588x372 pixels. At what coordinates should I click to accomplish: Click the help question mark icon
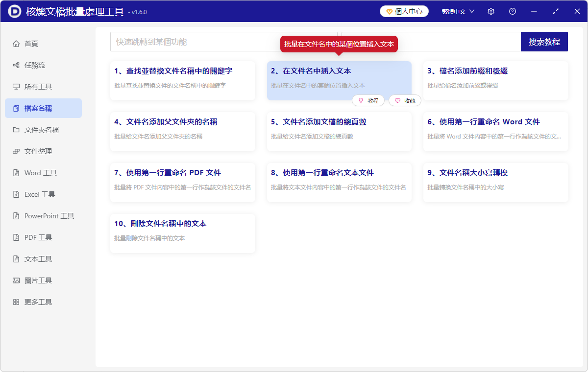point(512,11)
